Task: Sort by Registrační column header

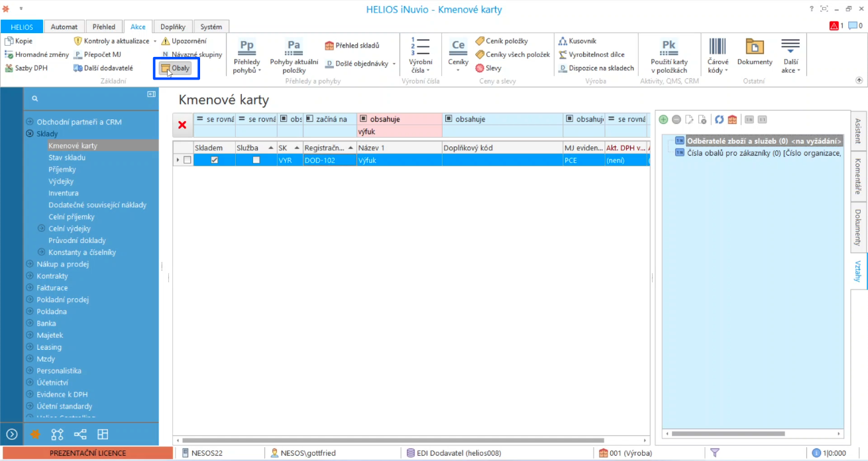Action: click(329, 148)
